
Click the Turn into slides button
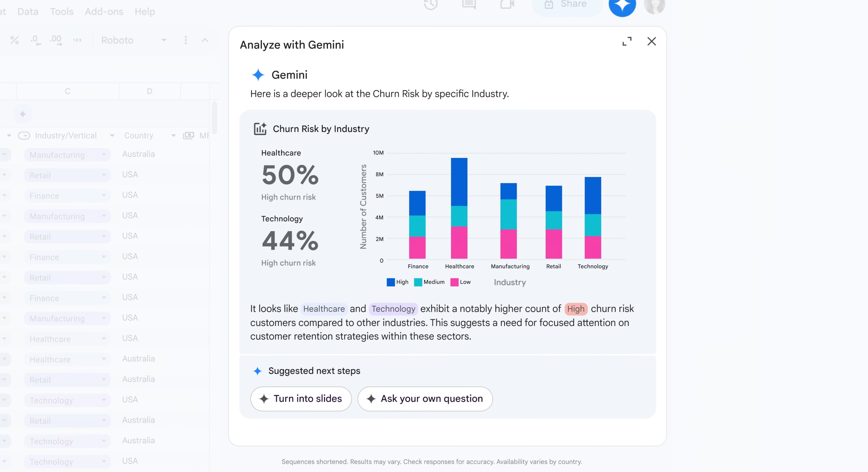301,399
